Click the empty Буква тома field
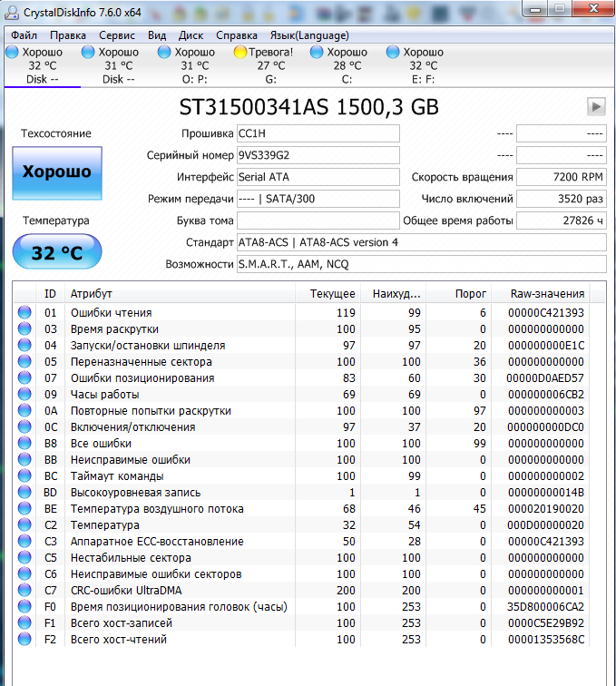The height and width of the screenshot is (686, 616). pyautogui.click(x=318, y=220)
